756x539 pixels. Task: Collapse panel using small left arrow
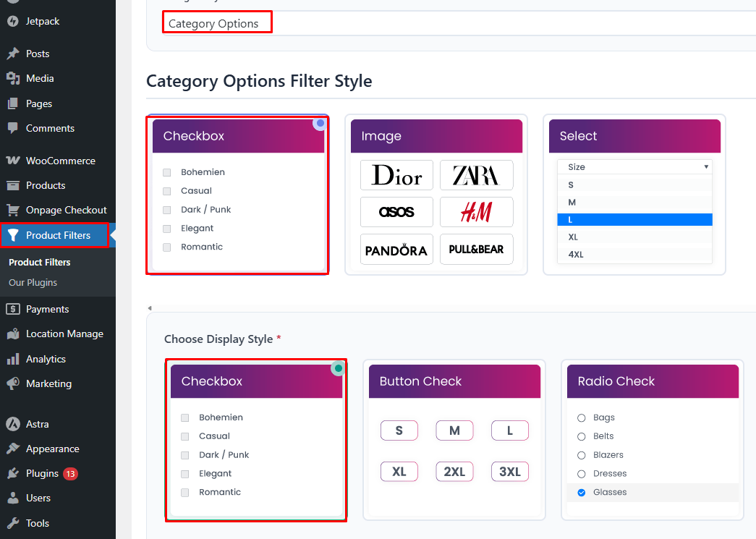(150, 308)
